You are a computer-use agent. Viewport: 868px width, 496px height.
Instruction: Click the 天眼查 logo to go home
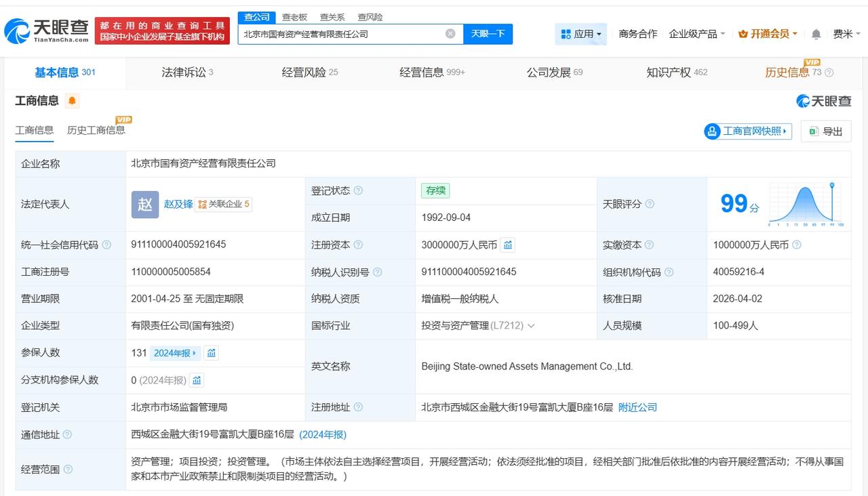[x=46, y=30]
